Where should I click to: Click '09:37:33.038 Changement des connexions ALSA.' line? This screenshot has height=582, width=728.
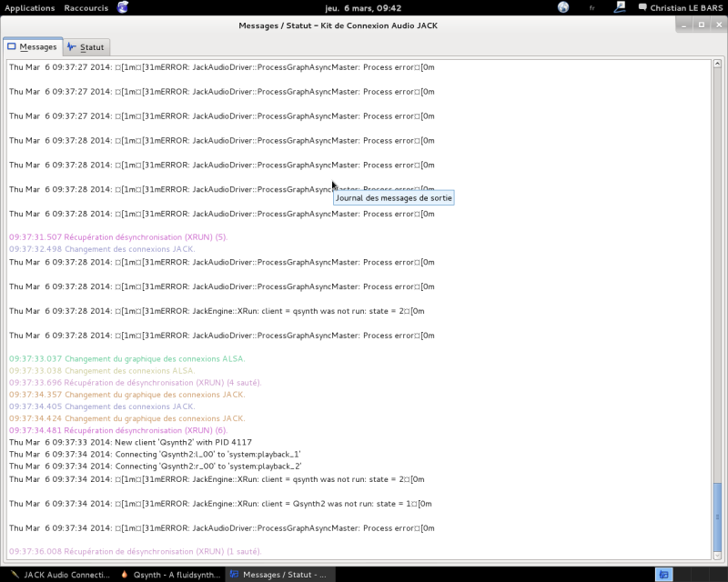pyautogui.click(x=102, y=371)
